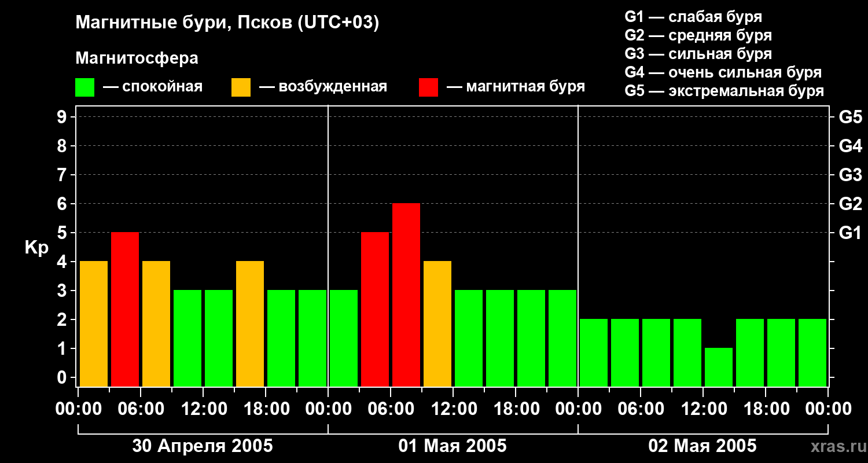Click the orange Kp 4 bar on 01 May
This screenshot has width=868, height=463.
437,324
